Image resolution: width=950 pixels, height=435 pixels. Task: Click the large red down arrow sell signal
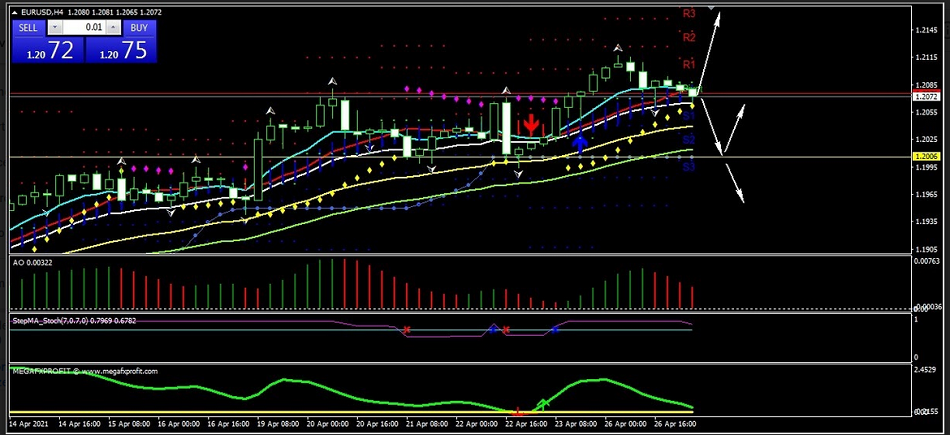(x=531, y=123)
